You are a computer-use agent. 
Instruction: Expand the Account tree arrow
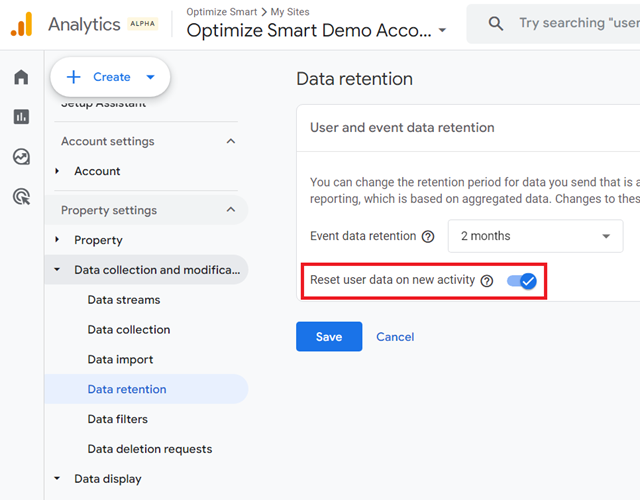click(57, 171)
